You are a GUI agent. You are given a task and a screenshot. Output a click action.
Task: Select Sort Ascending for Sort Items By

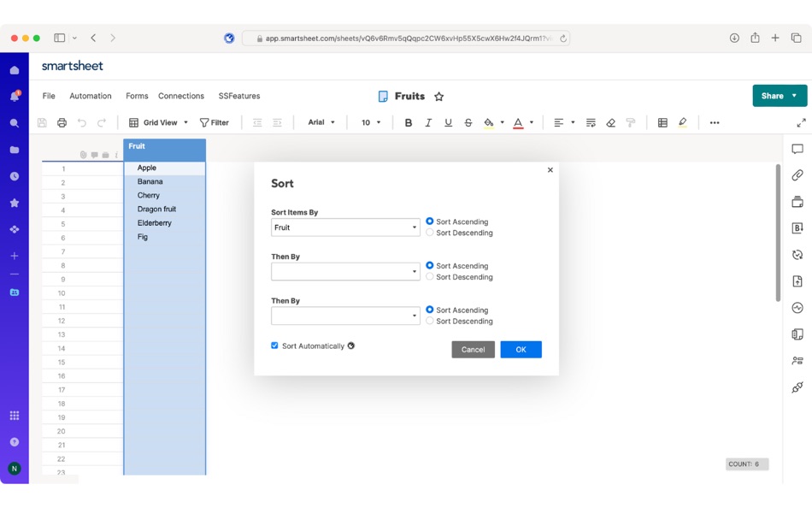pyautogui.click(x=429, y=222)
